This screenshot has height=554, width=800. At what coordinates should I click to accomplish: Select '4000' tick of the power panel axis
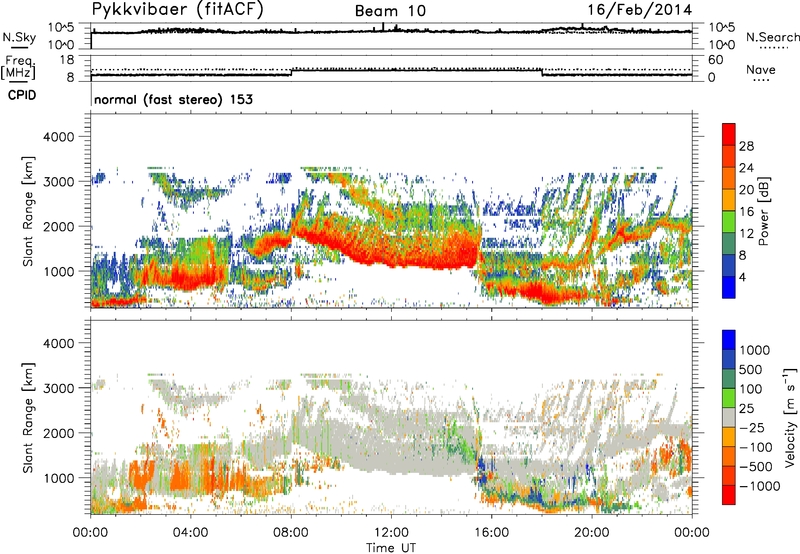pos(58,137)
